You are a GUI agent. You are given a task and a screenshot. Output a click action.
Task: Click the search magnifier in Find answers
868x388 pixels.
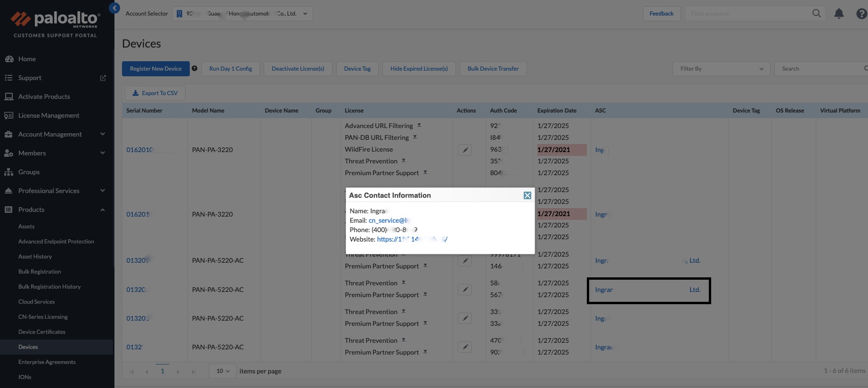click(817, 14)
